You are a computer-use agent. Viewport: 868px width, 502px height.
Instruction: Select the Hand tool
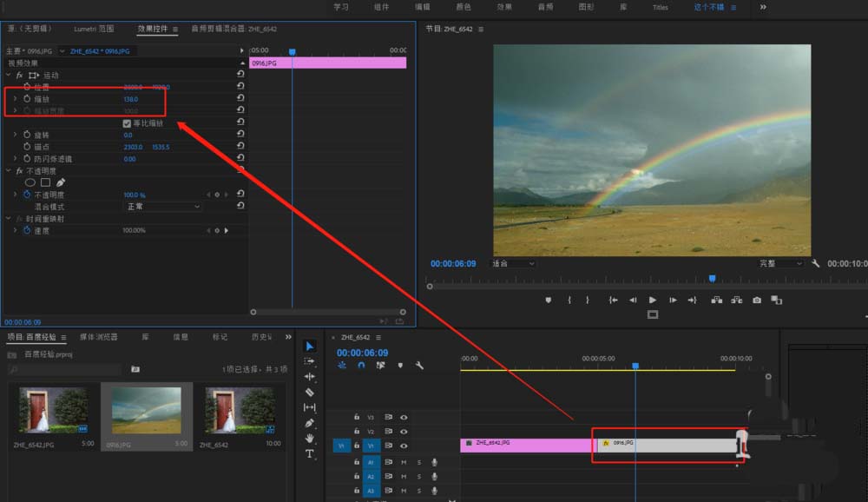point(310,439)
